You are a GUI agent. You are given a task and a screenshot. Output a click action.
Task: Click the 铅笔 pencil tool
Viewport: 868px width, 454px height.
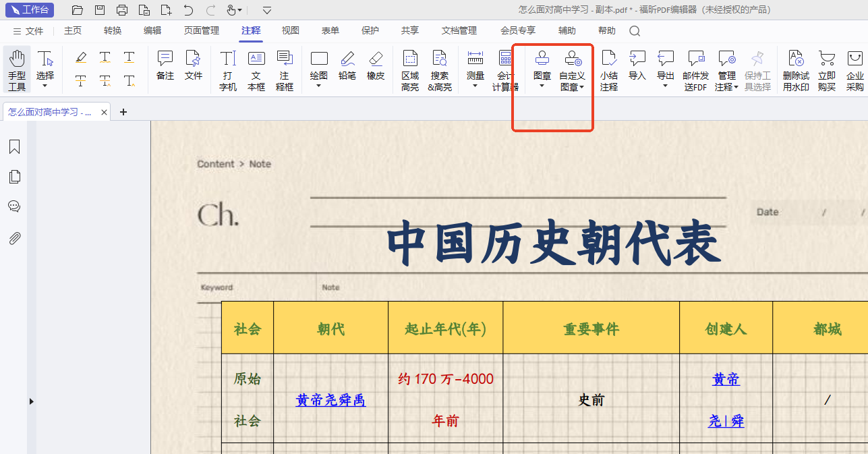click(x=347, y=66)
